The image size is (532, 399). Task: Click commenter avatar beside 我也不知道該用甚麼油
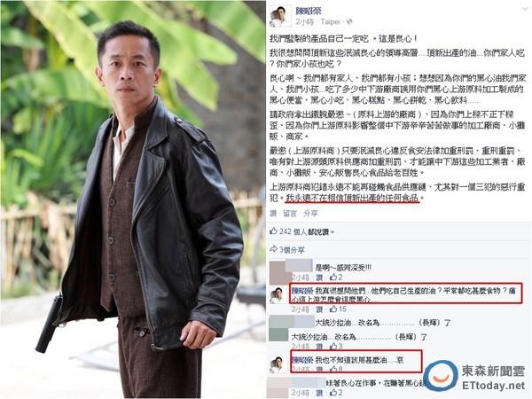pos(278,364)
